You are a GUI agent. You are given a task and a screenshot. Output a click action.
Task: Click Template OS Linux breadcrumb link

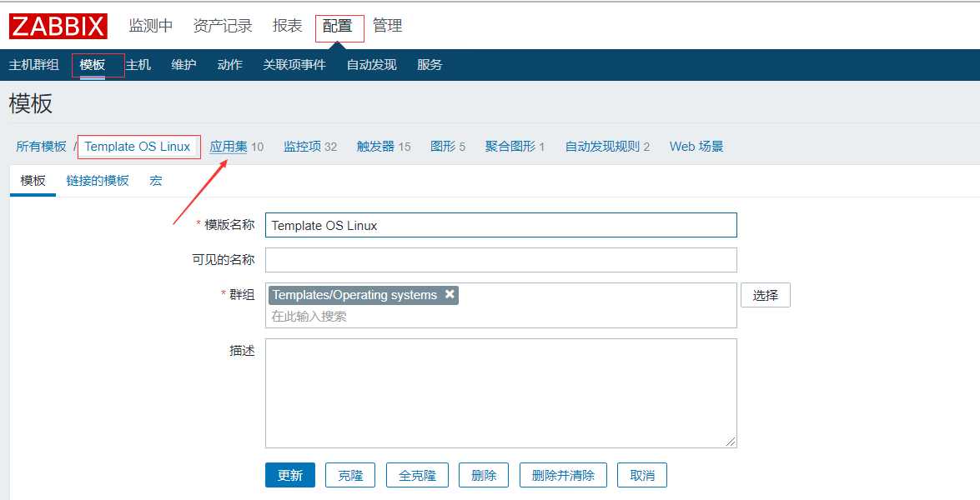pyautogui.click(x=138, y=147)
